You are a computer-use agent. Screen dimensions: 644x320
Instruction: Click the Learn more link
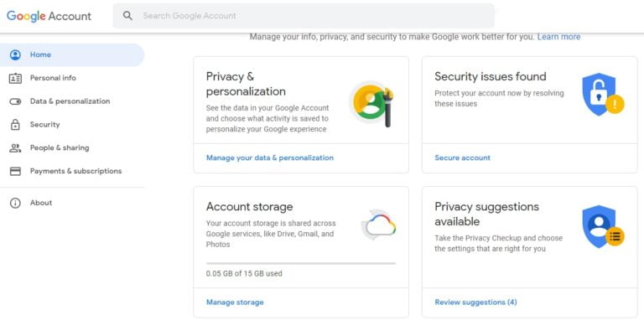click(558, 37)
